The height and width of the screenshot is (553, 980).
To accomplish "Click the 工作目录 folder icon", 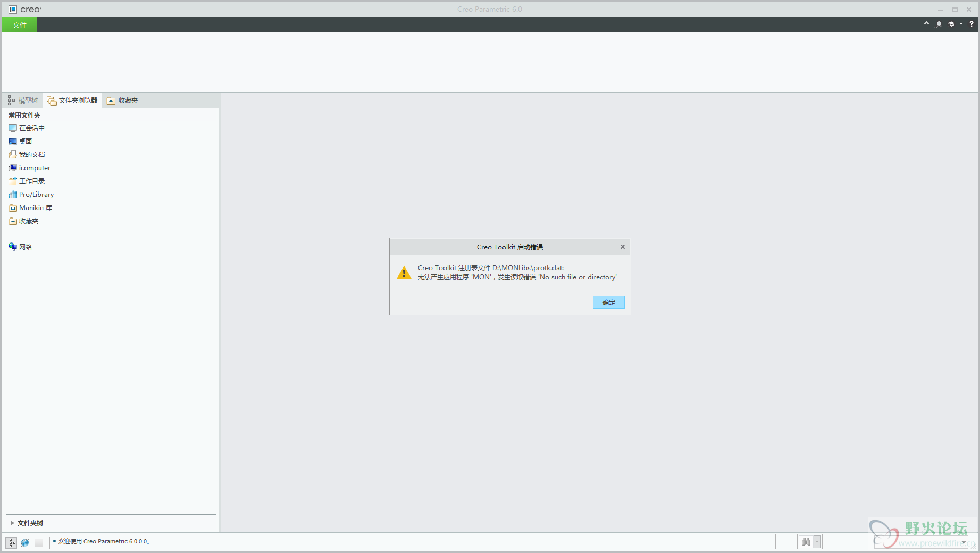I will click(x=13, y=181).
